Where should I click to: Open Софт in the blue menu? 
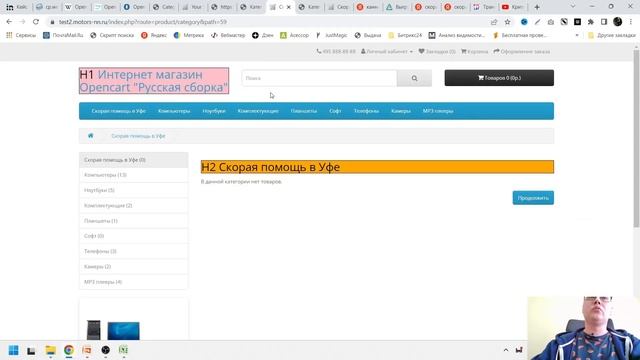tap(335, 111)
